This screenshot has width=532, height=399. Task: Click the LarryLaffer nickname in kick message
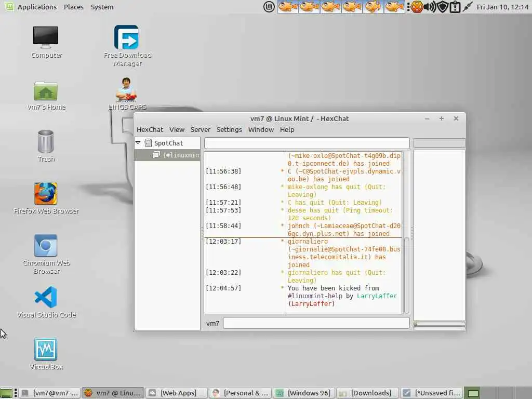click(x=377, y=296)
